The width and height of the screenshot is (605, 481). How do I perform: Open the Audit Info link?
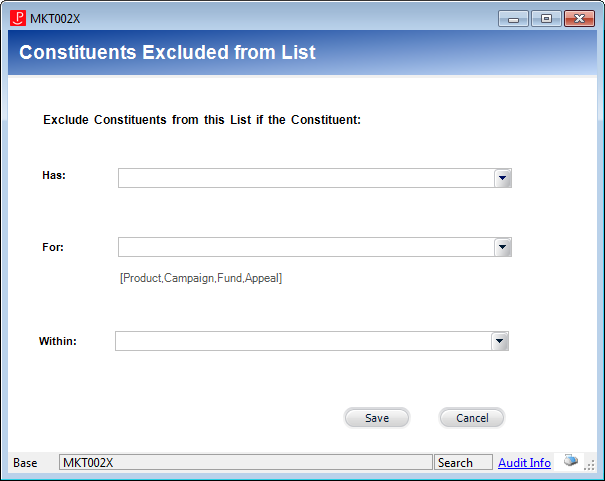pyautogui.click(x=524, y=462)
